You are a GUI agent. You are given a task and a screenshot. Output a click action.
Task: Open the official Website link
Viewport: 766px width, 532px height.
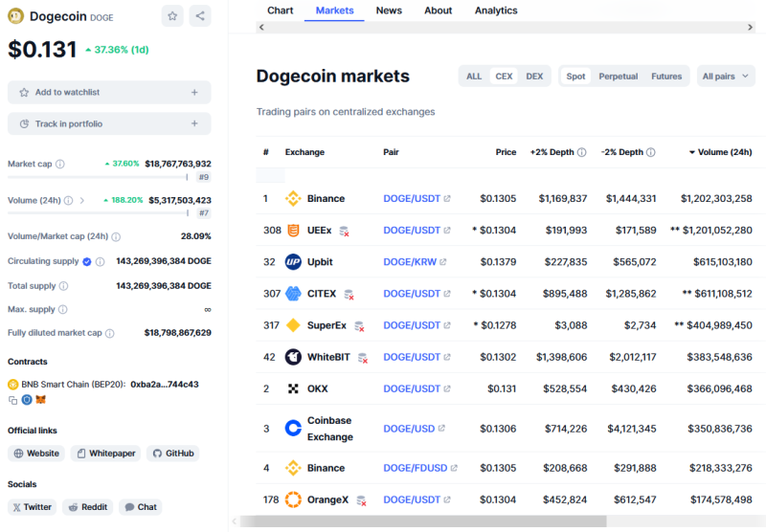click(36, 454)
